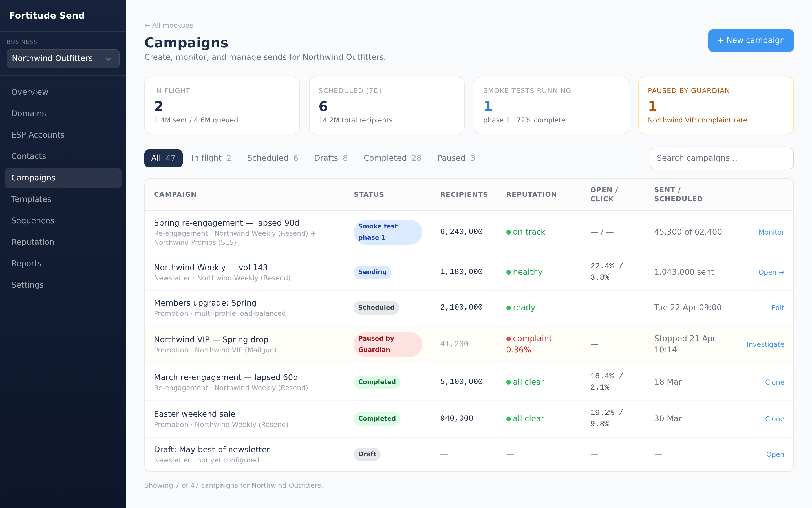
Task: Open the In Flight summary card
Action: coord(222,105)
